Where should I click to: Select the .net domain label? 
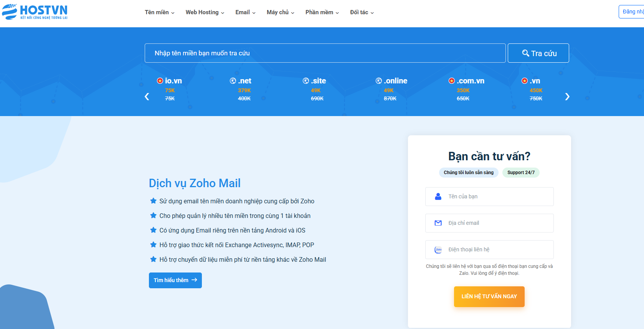pos(244,81)
